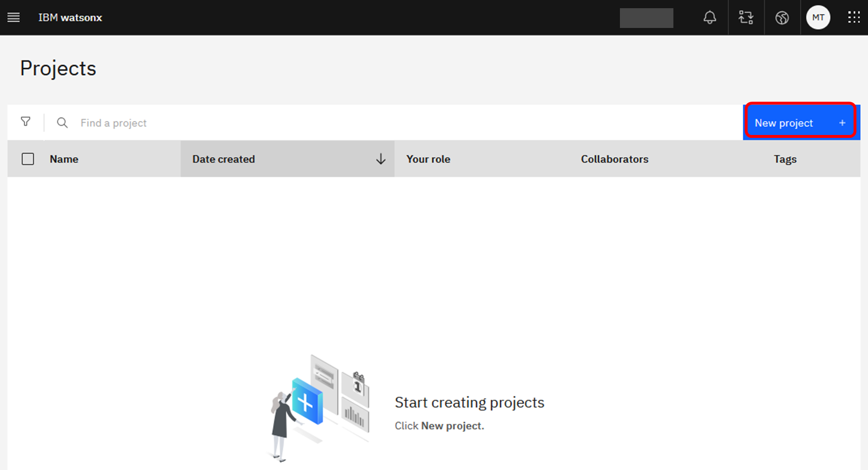The height and width of the screenshot is (470, 868).
Task: Toggle the select-all projects checkbox
Action: [28, 159]
